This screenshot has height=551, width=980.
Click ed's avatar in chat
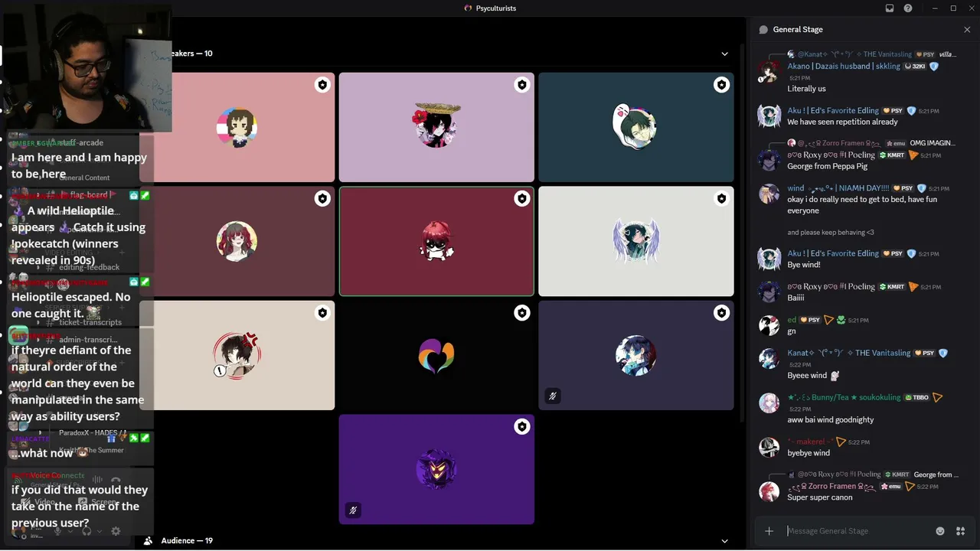tap(769, 325)
